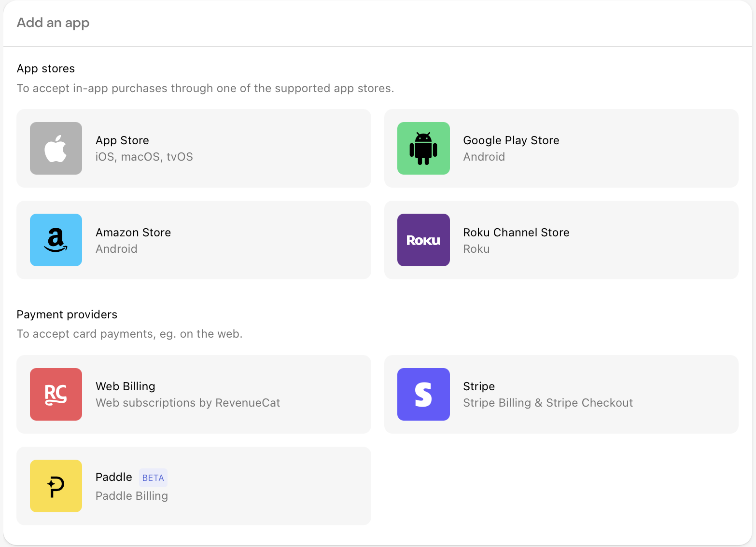This screenshot has height=547, width=756.
Task: Choose Web Billing label
Action: pyautogui.click(x=126, y=386)
